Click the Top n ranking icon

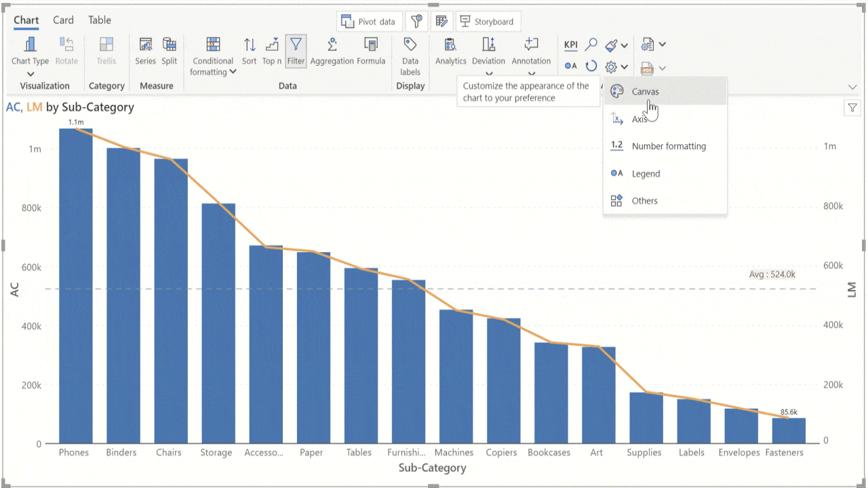pos(272,45)
